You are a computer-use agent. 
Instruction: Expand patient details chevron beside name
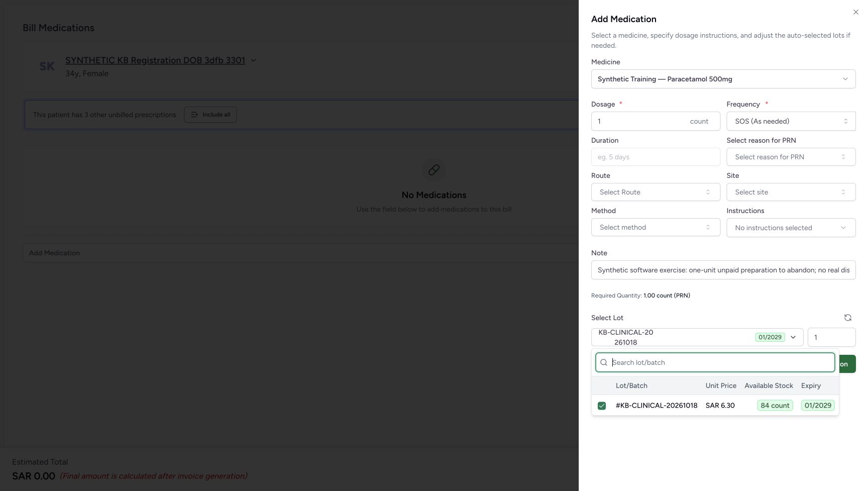(253, 60)
